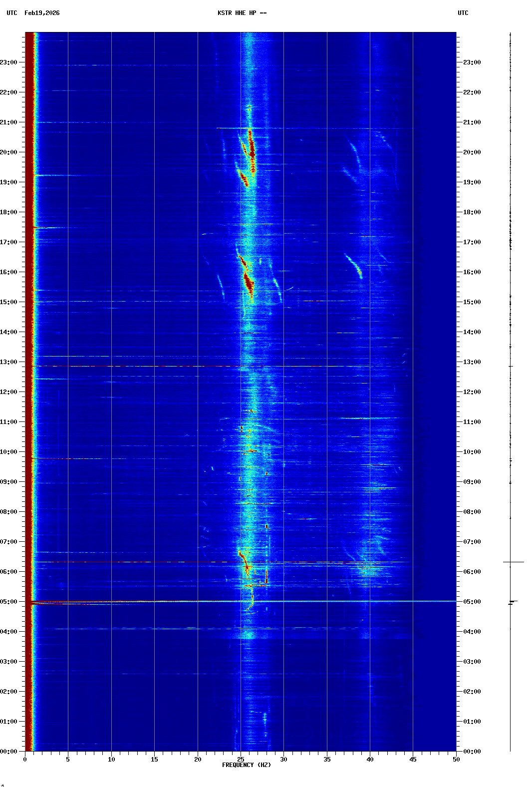Click the 5 tick on frequency axis
The height and width of the screenshot is (791, 532).
click(x=68, y=759)
